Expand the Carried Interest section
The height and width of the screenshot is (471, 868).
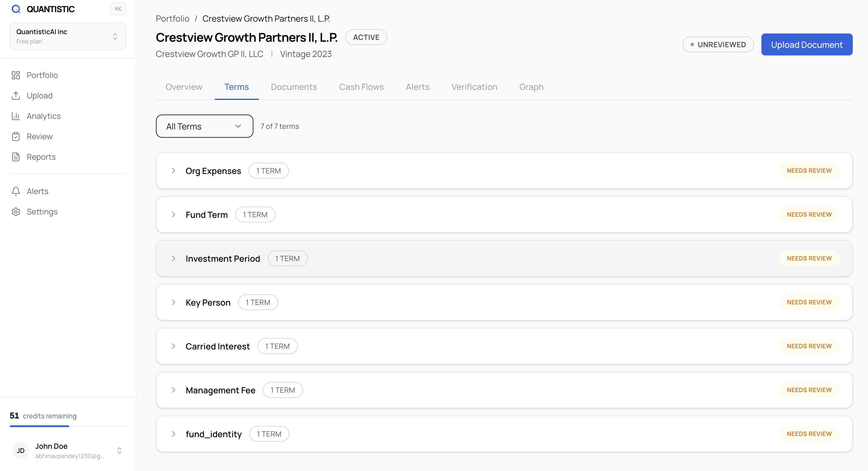pyautogui.click(x=174, y=346)
